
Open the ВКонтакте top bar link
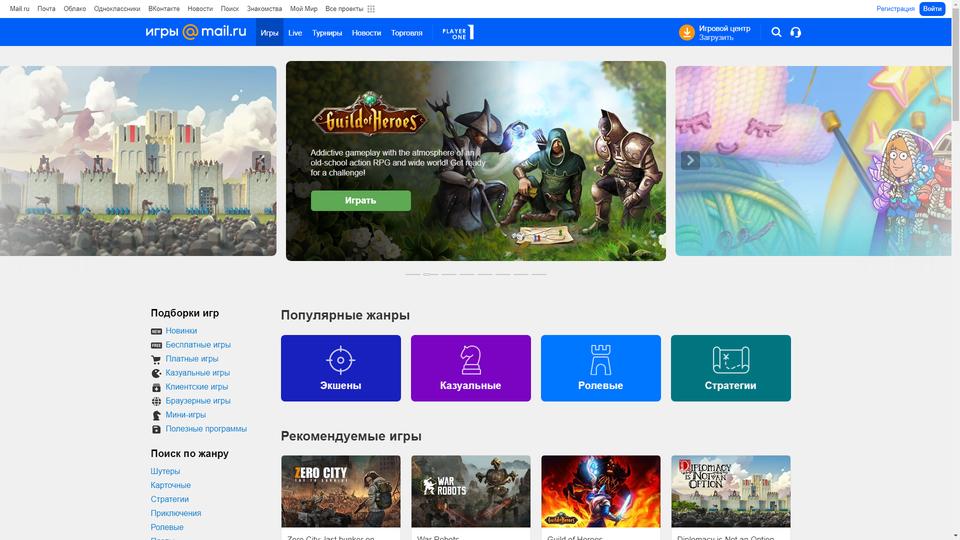click(164, 9)
